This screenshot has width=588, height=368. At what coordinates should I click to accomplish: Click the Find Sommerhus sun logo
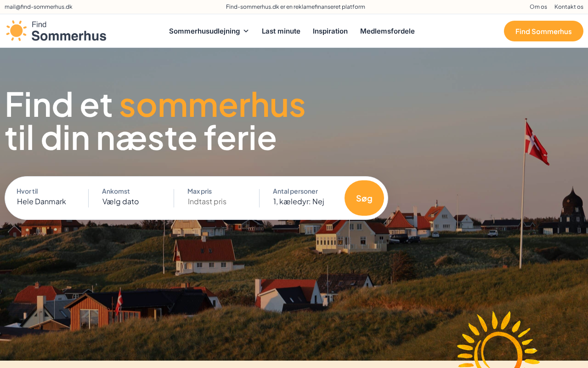(16, 31)
